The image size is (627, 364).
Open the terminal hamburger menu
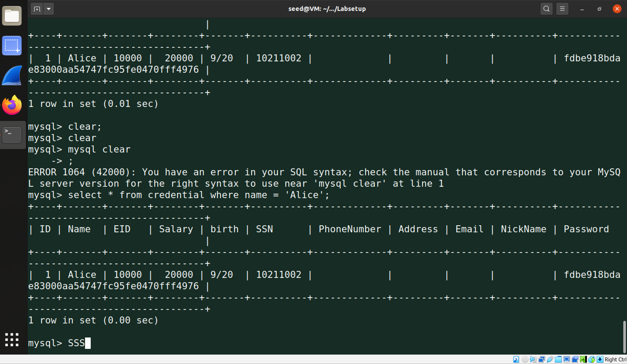tap(562, 9)
